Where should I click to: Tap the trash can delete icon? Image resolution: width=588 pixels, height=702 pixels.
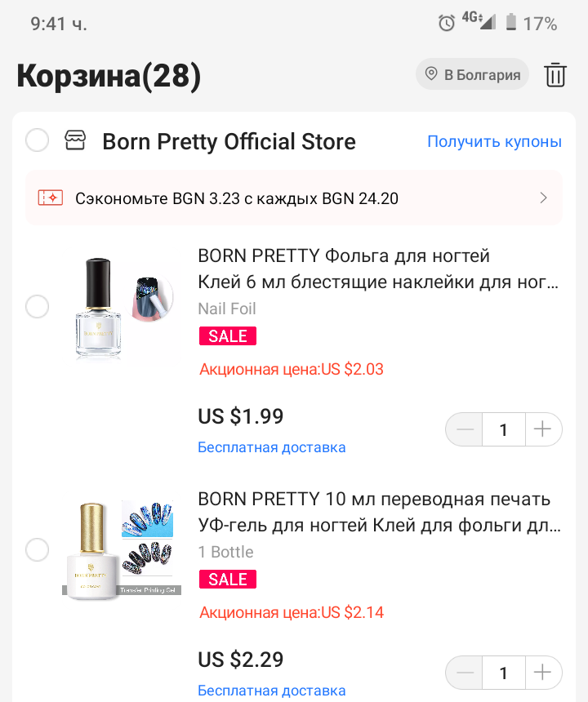[x=555, y=74]
